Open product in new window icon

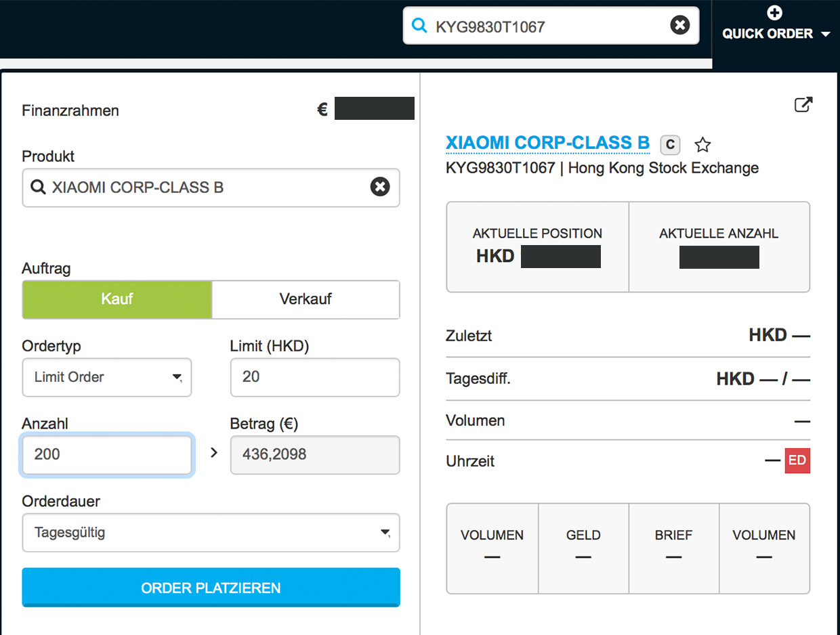coord(803,105)
